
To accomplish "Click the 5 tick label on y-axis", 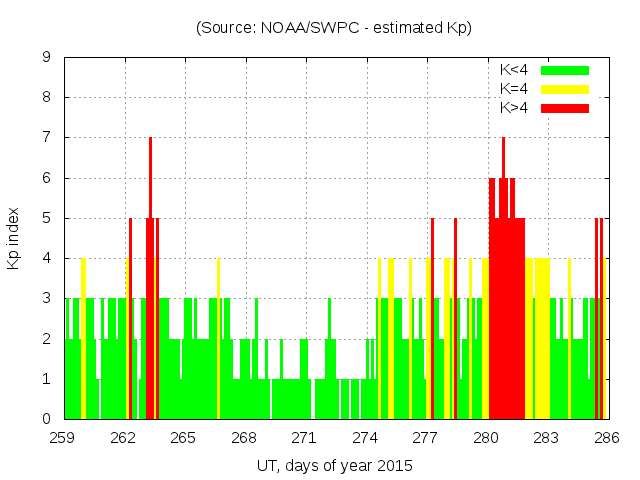I will click(x=46, y=218).
